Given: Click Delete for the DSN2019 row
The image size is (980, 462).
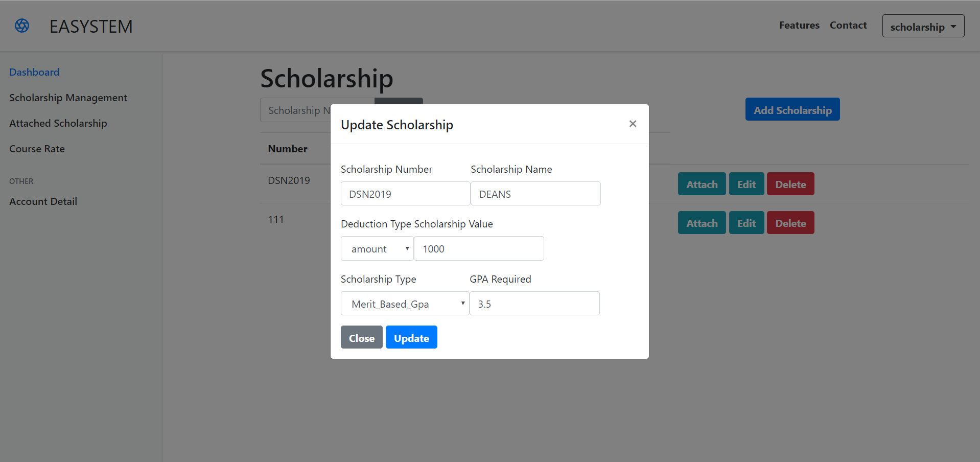Looking at the screenshot, I should pyautogui.click(x=790, y=184).
